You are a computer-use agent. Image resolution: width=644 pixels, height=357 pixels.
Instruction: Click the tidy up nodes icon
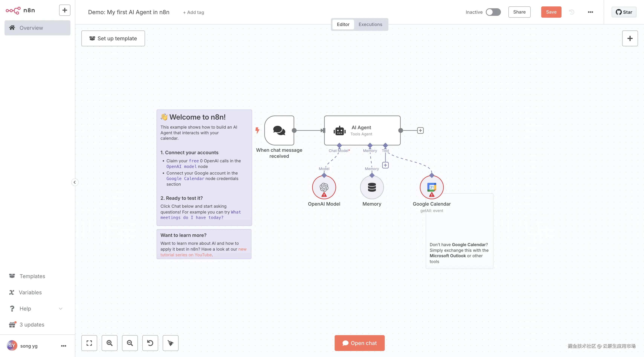[170, 343]
